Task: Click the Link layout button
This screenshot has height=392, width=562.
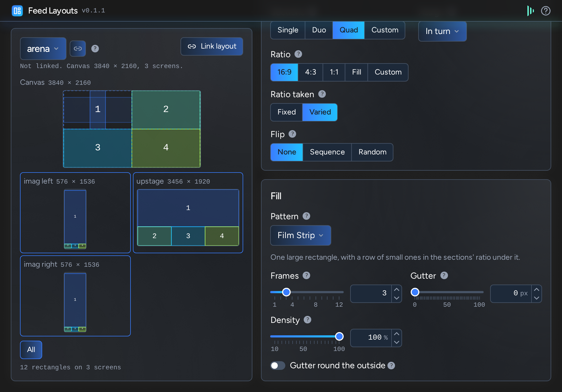Action: (212, 46)
